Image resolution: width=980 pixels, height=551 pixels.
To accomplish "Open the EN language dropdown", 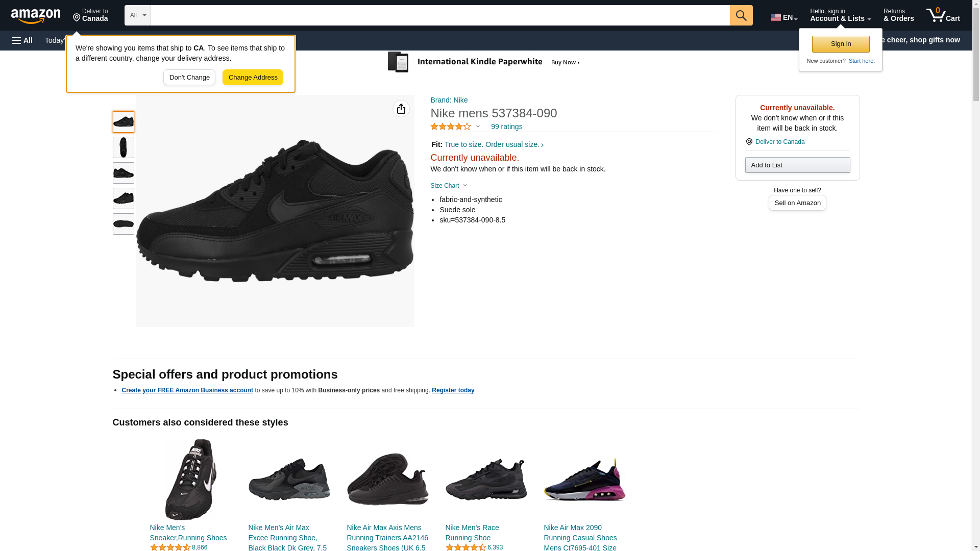I will [x=783, y=17].
